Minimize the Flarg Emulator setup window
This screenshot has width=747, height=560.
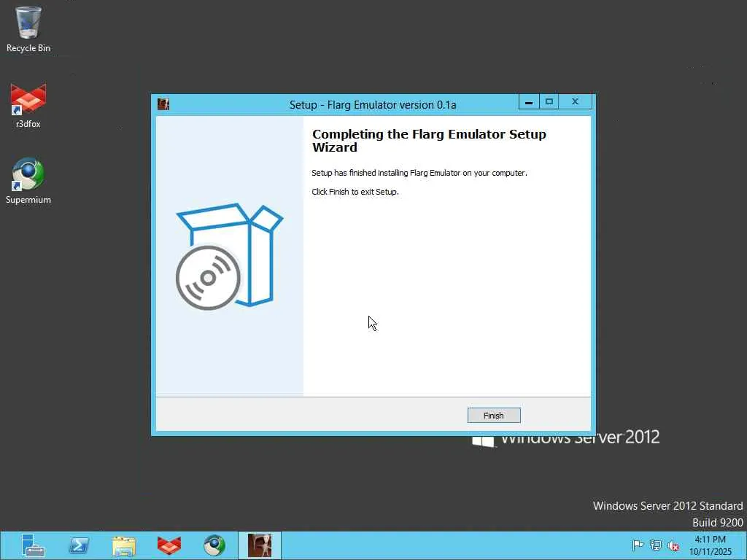click(529, 102)
